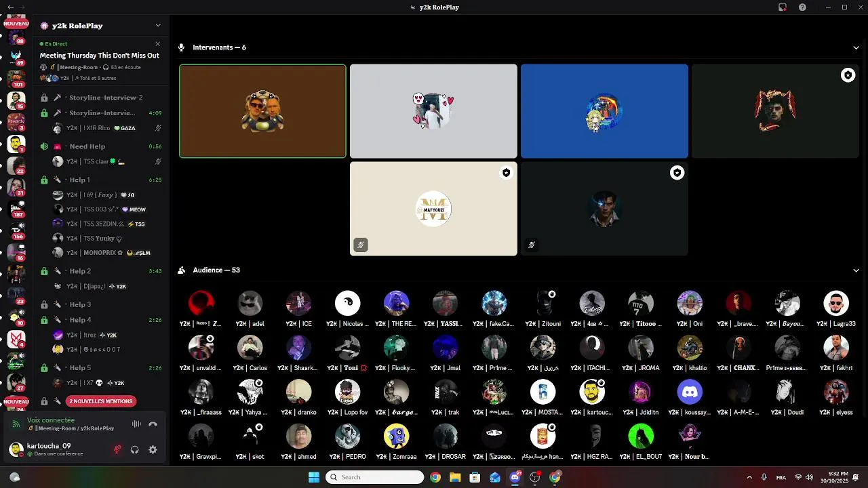This screenshot has width=868, height=488.
Task: Click moderator badge on red-haired speaker tile
Action: pyautogui.click(x=848, y=75)
